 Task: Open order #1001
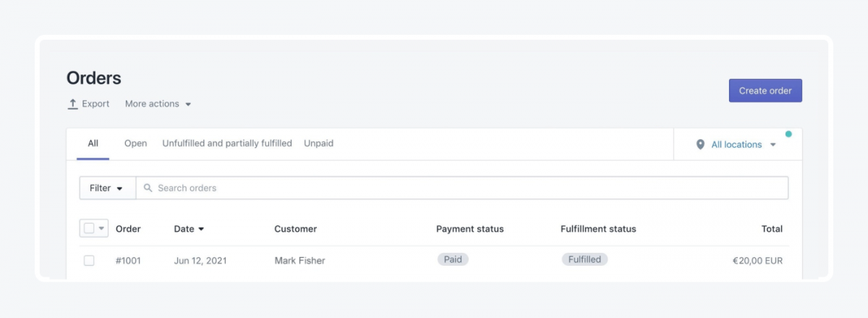[x=128, y=261]
